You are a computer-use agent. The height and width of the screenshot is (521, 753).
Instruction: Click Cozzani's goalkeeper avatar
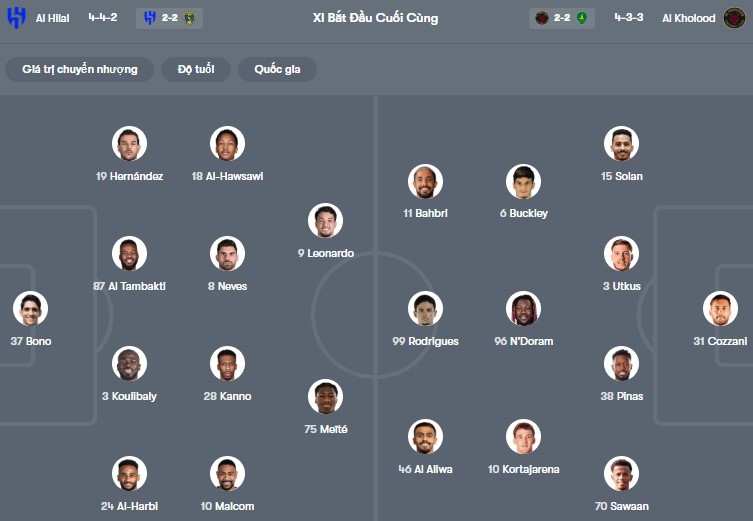(x=720, y=309)
